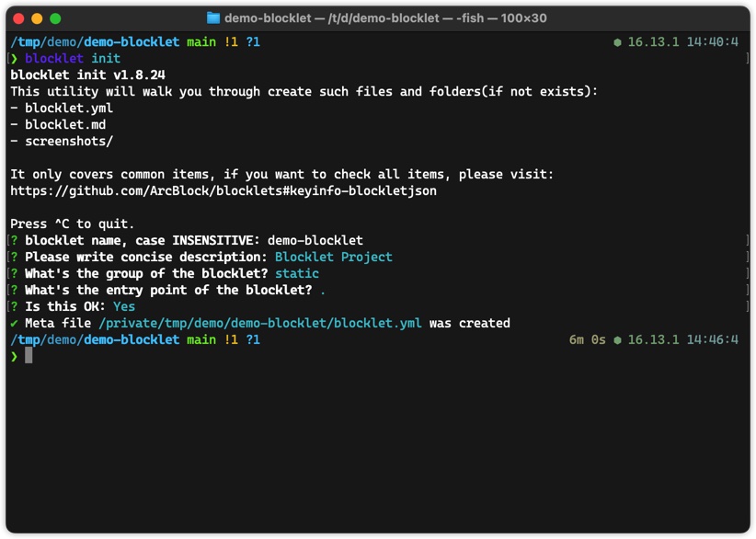Click the 'blocklet init' command text
Viewport: 756px width, 539px height.
point(73,59)
